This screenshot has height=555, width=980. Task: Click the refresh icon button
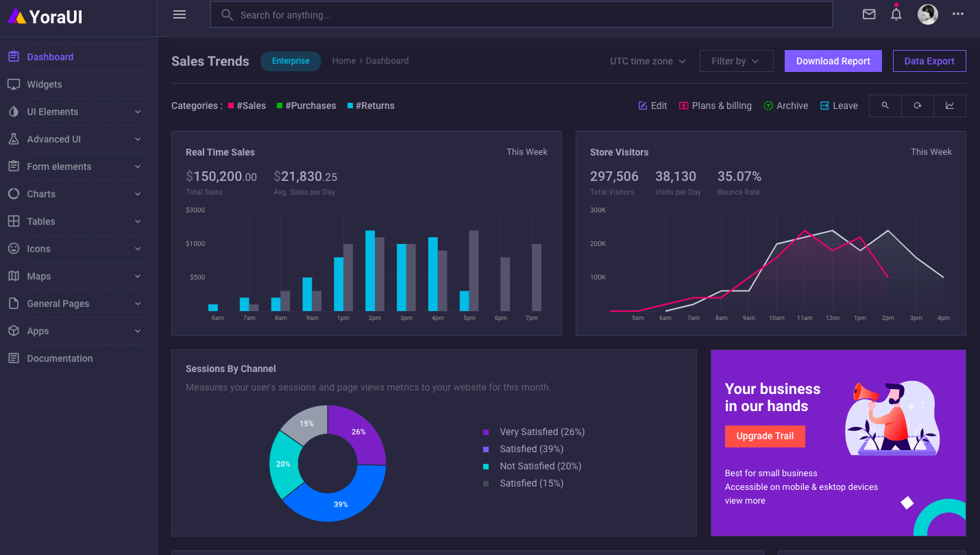coord(918,106)
